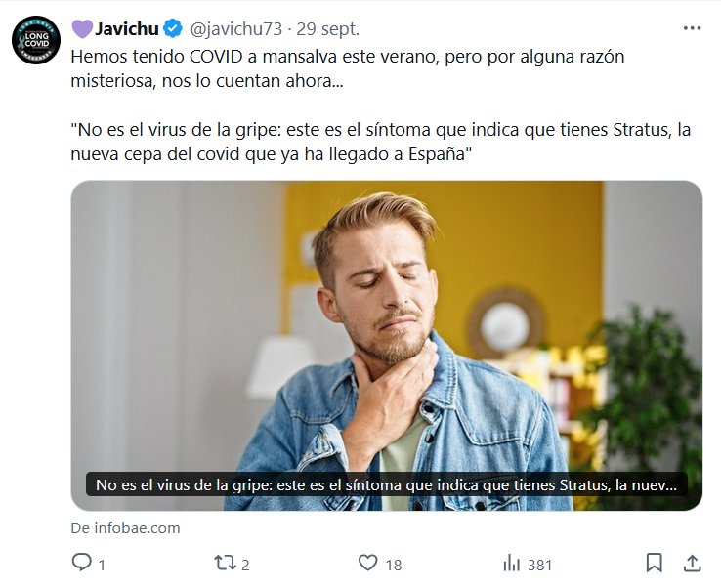Open the @javichu73 handle link
Viewport: 721px width, 588px height.
(x=235, y=29)
